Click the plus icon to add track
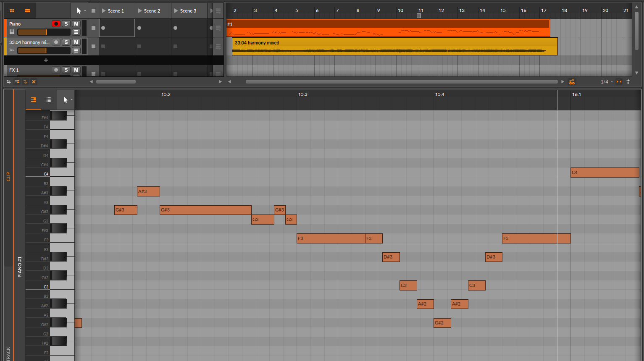This screenshot has width=644, height=361. click(46, 60)
